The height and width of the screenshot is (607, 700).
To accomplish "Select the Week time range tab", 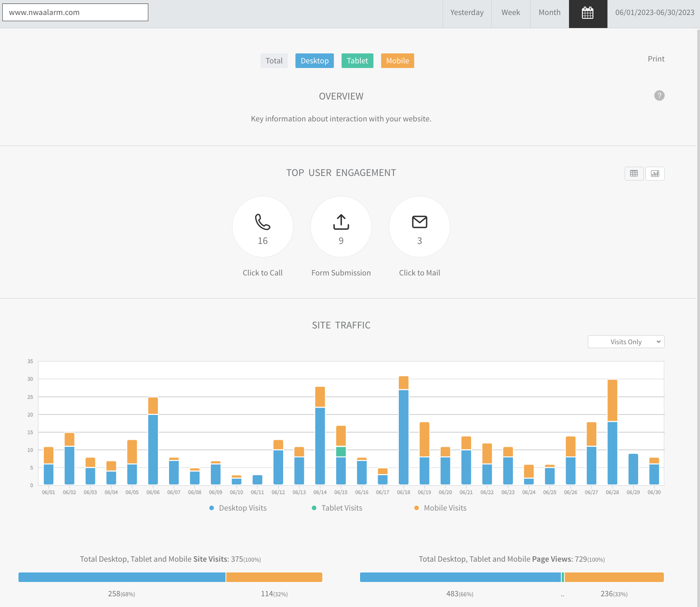I will pos(511,12).
